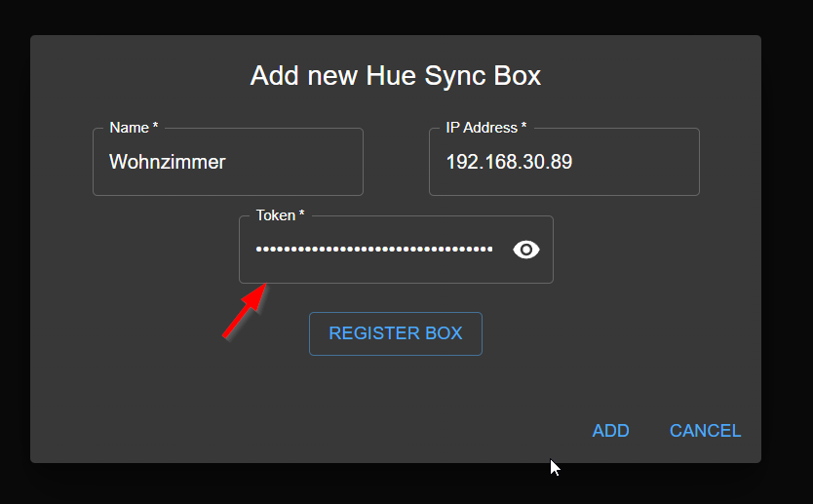Select the masked Token input field

396,250
